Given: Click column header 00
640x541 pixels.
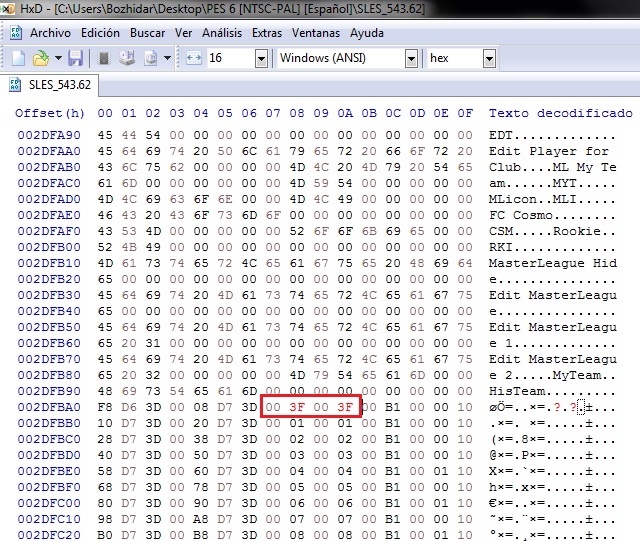Looking at the screenshot, I should (x=105, y=113).
